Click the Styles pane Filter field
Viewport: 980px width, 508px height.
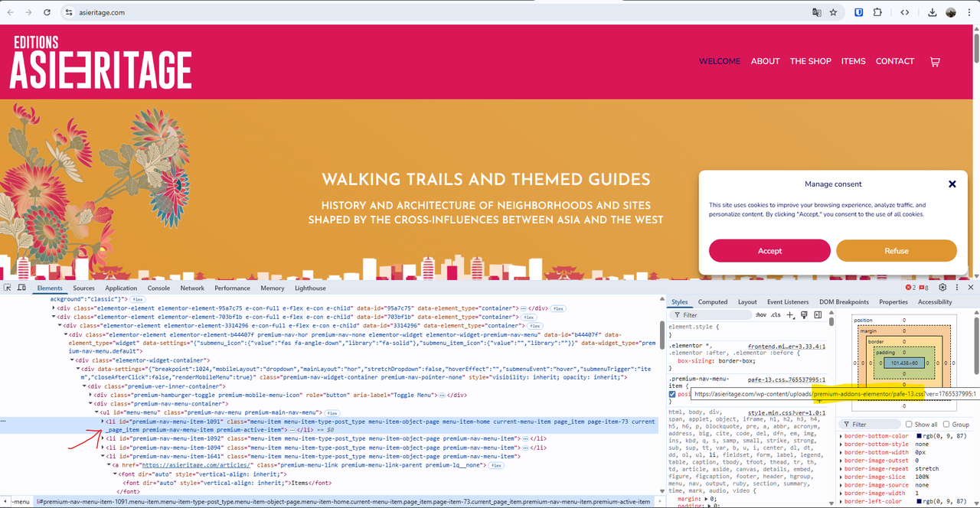point(711,314)
